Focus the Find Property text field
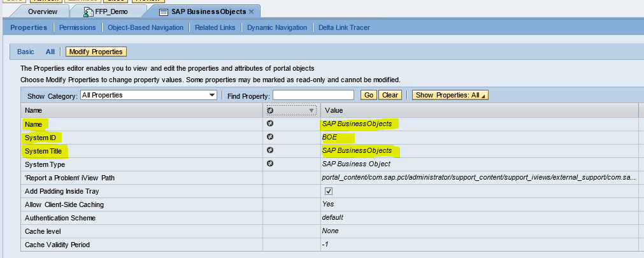The width and height of the screenshot is (644, 258). pyautogui.click(x=313, y=95)
